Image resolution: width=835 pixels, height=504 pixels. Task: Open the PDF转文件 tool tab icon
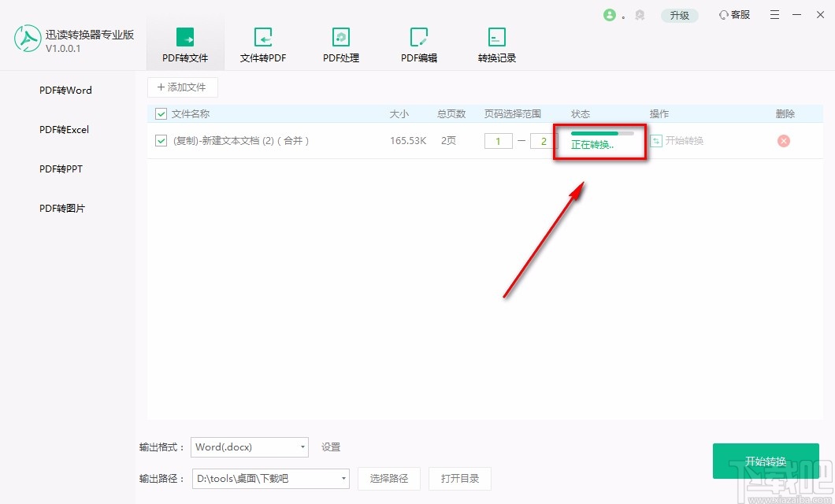point(184,36)
